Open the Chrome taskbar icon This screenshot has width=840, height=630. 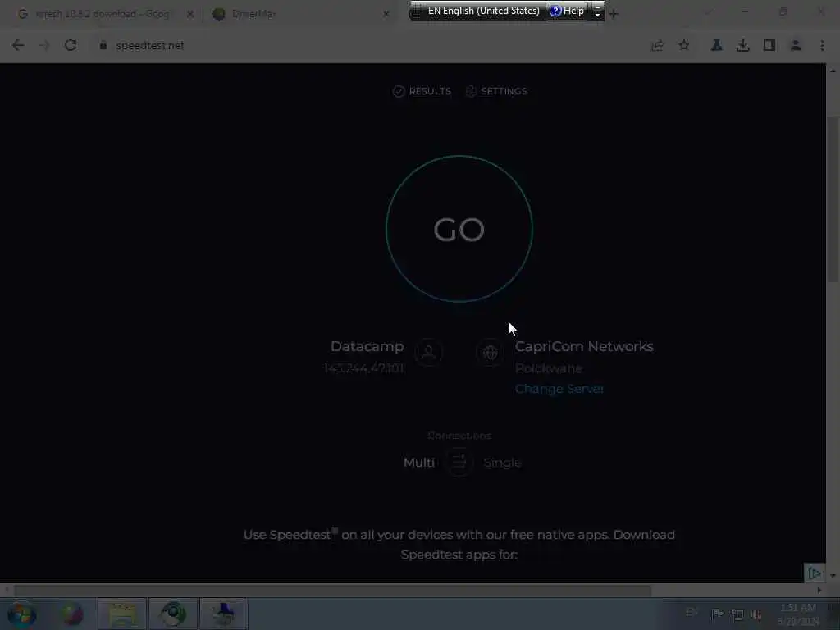click(173, 614)
